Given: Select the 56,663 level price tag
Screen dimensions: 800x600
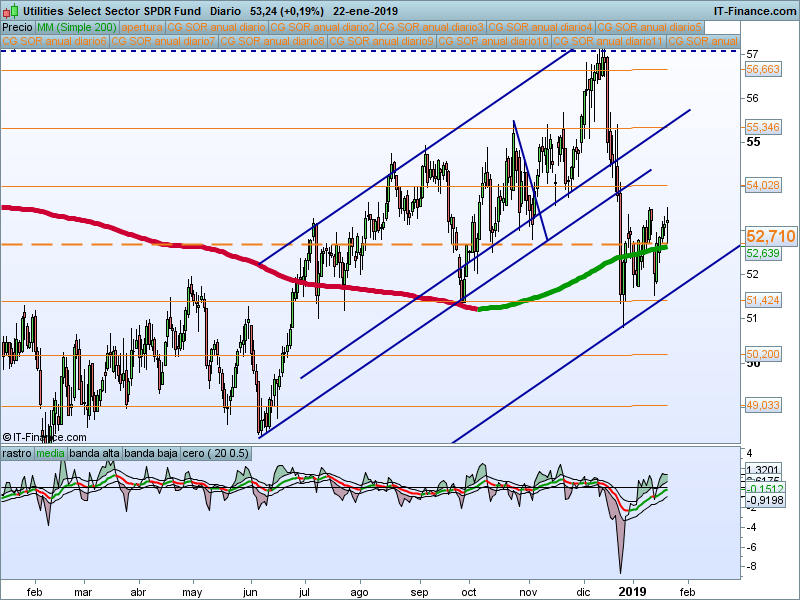Looking at the screenshot, I should (762, 69).
